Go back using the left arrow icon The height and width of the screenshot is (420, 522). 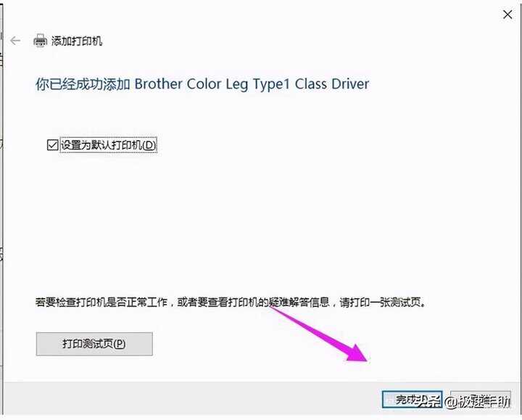(x=15, y=41)
